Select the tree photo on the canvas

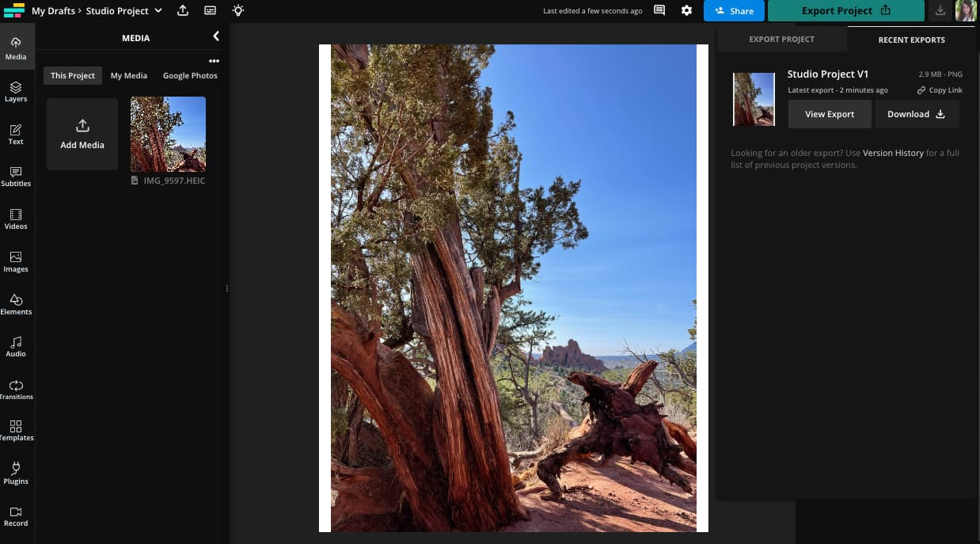point(514,288)
